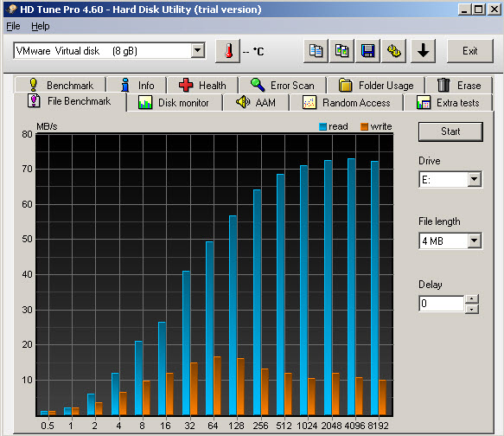Click the Random Access scatter icon
Image resolution: width=504 pixels, height=436 pixels.
tap(309, 103)
